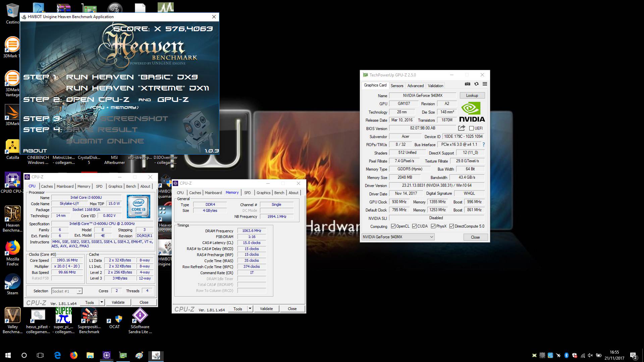
Task: Open File Explorer from the taskbar
Action: (x=90, y=355)
